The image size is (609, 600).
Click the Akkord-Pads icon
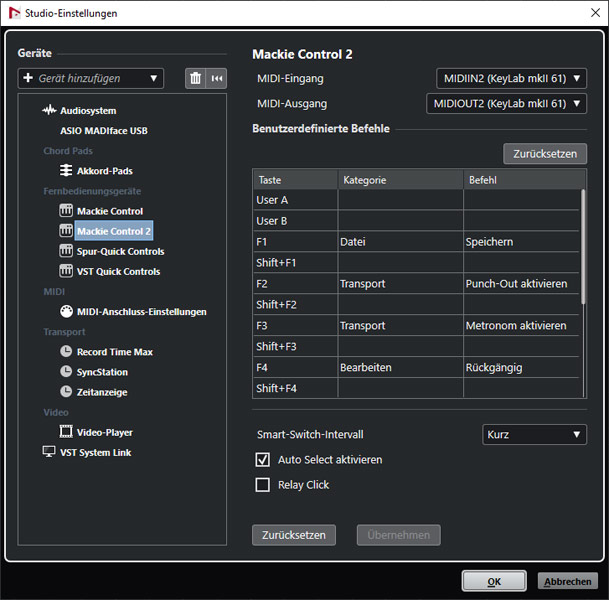coord(66,171)
